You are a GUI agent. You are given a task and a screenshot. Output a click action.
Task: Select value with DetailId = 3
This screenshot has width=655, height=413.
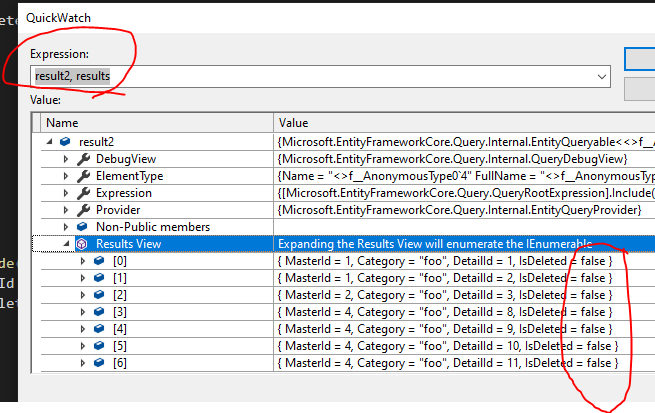[445, 295]
